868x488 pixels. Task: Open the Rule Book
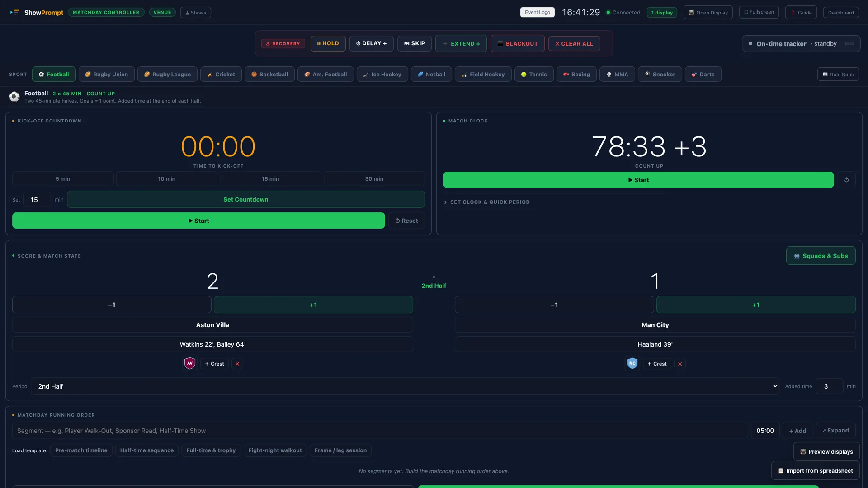pyautogui.click(x=838, y=75)
